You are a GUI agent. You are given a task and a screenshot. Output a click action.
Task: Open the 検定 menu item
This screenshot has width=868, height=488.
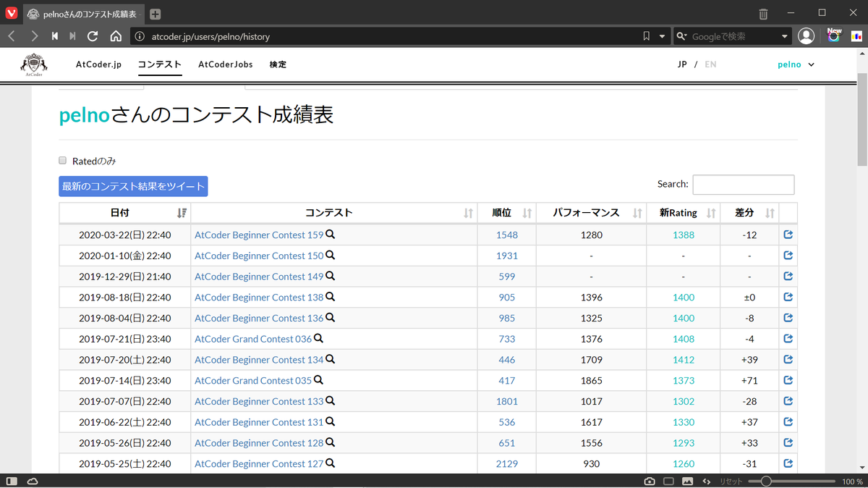[x=278, y=64]
